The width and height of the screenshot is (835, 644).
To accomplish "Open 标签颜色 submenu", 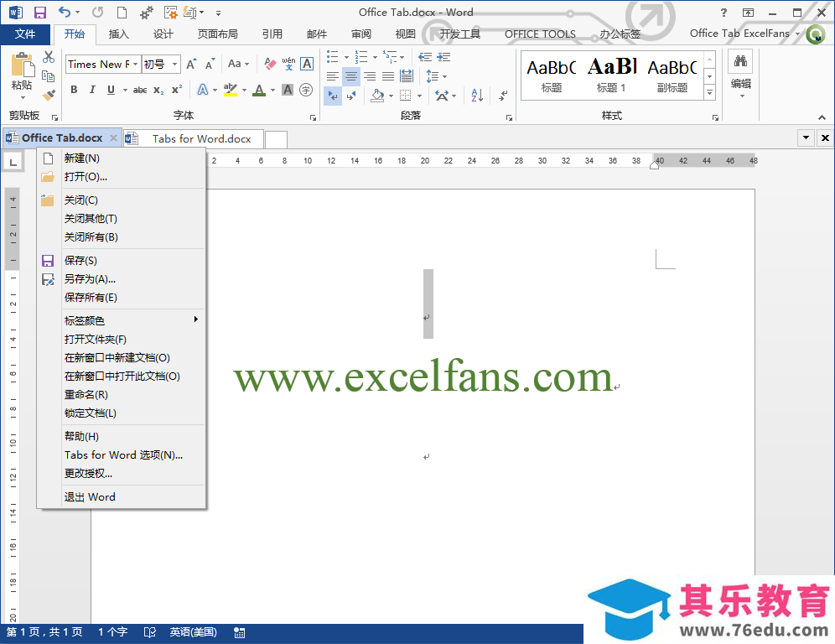I will point(122,320).
